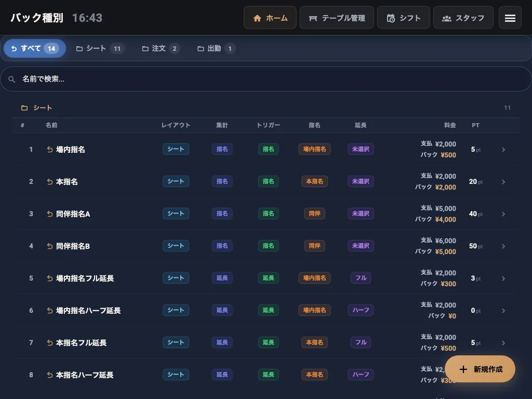Viewport: 532px width, 399px height.
Task: Switch to the 出勤 tab
Action: (x=216, y=48)
